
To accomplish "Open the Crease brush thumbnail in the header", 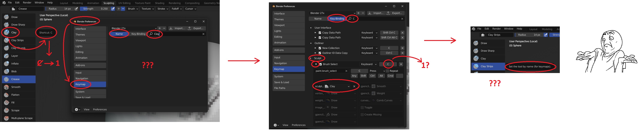I will point(14,9).
